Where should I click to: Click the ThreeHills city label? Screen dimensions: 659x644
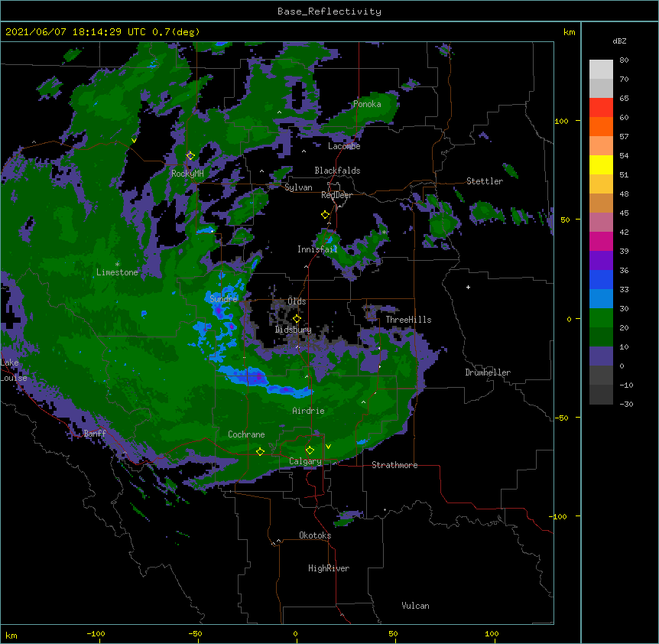tap(408, 320)
